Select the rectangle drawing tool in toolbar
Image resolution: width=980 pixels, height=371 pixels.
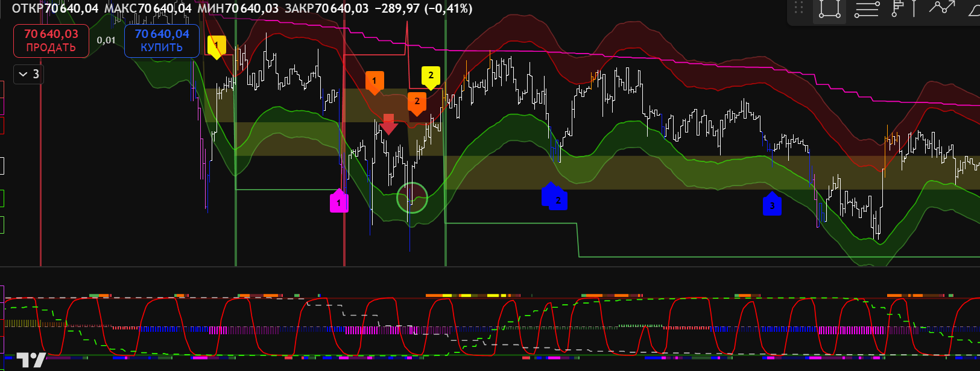pyautogui.click(x=829, y=10)
